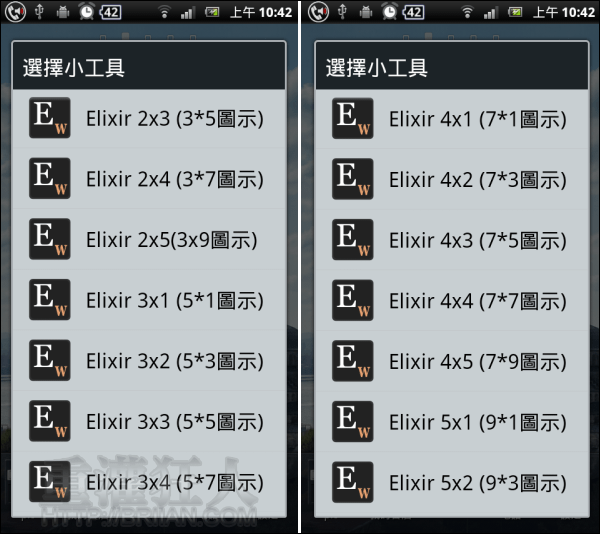Pick Elixir 4x5 (7*9圖示) widget
The height and width of the screenshot is (534, 600).
[452, 361]
